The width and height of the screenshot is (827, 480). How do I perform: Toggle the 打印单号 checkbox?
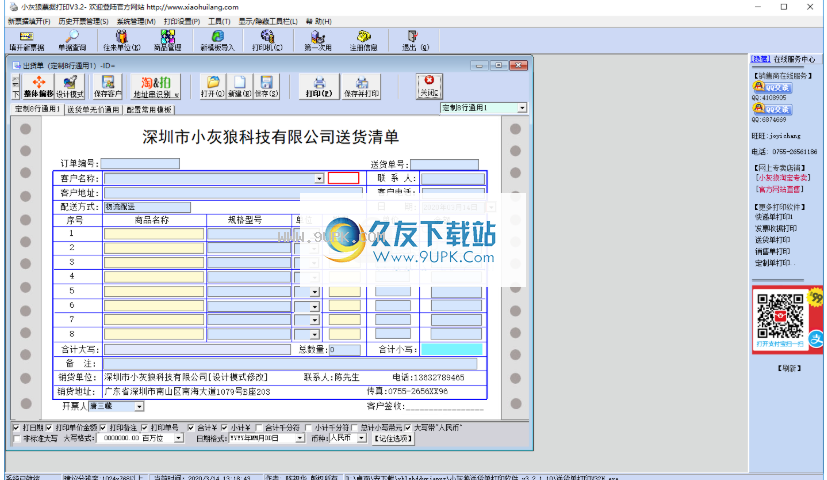coord(144,427)
